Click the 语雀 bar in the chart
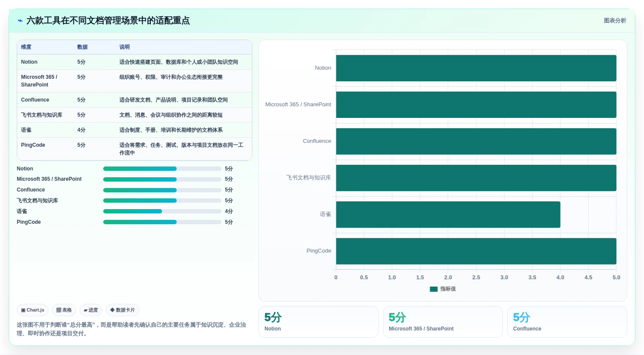 click(x=448, y=214)
